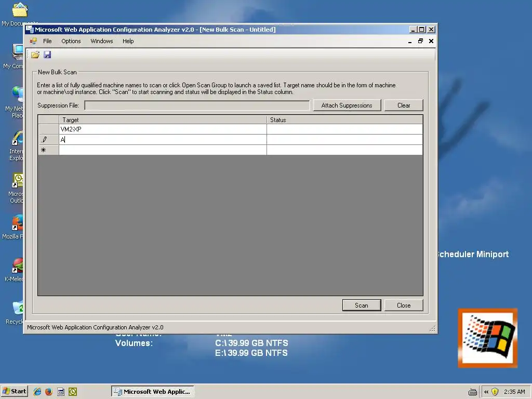Open Internet Explorer from quick launch
Viewport: 532px width, 399px height.
click(x=37, y=392)
